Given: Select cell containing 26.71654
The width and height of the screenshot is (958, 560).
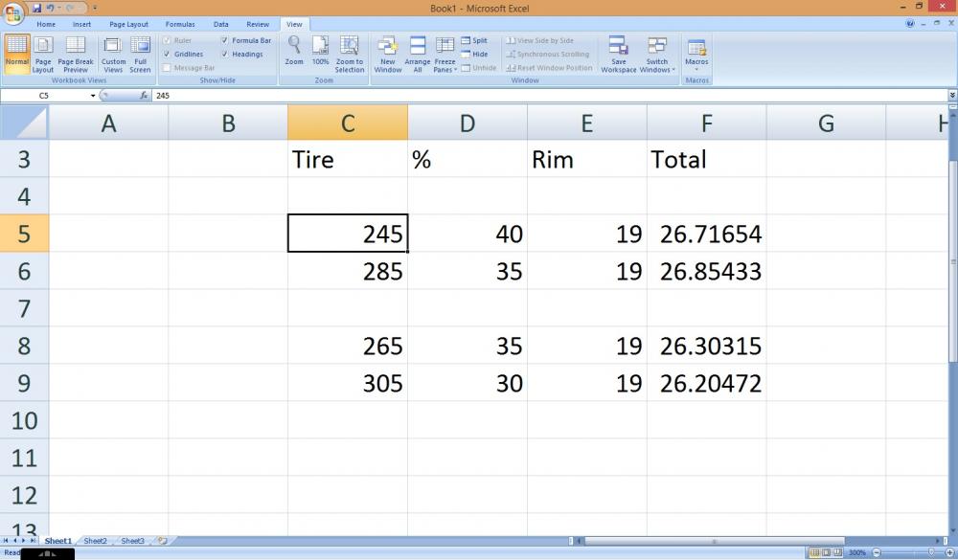Looking at the screenshot, I should pos(706,234).
